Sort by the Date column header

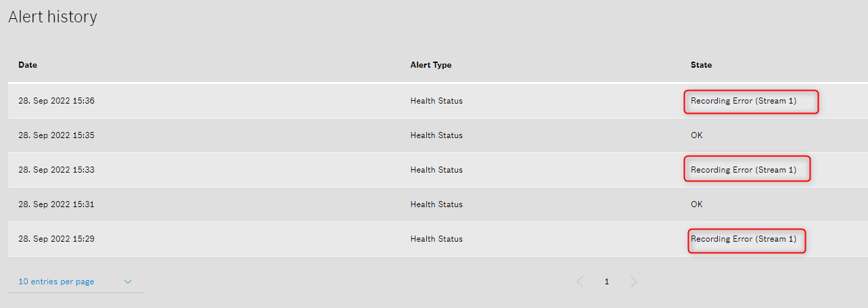(28, 65)
